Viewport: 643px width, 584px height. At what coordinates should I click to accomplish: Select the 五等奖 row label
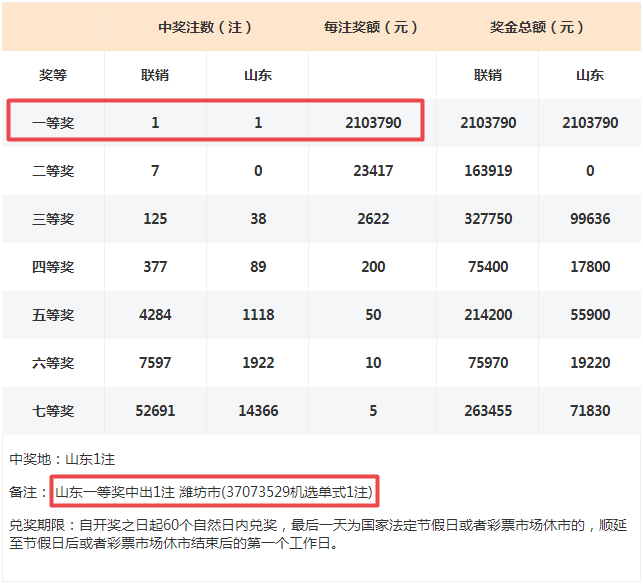pyautogui.click(x=53, y=315)
